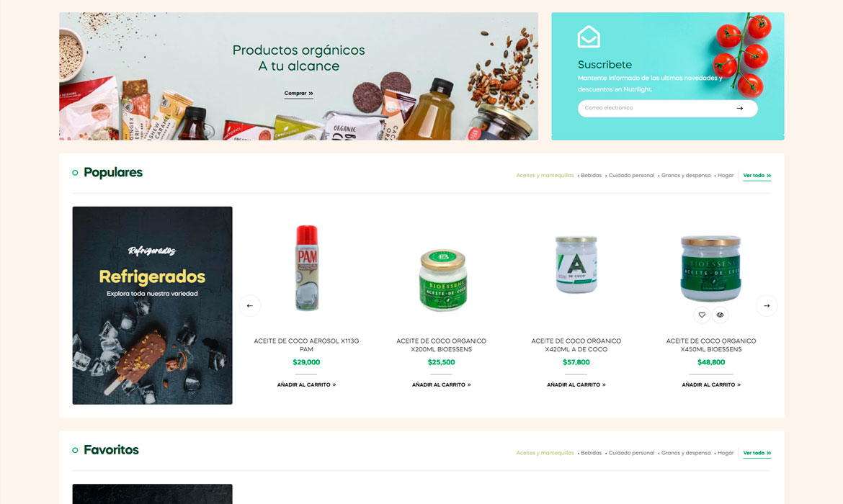Select Granos y despensa tab in Favoritos
Viewport: 843px width, 504px height.
[x=685, y=453]
